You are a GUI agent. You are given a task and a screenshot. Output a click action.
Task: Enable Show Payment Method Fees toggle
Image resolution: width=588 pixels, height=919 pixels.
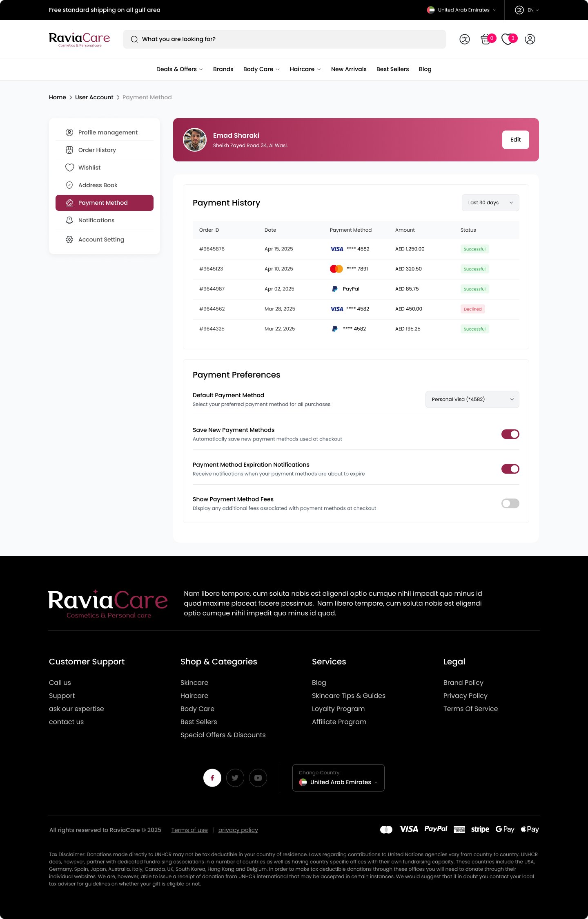coord(510,503)
